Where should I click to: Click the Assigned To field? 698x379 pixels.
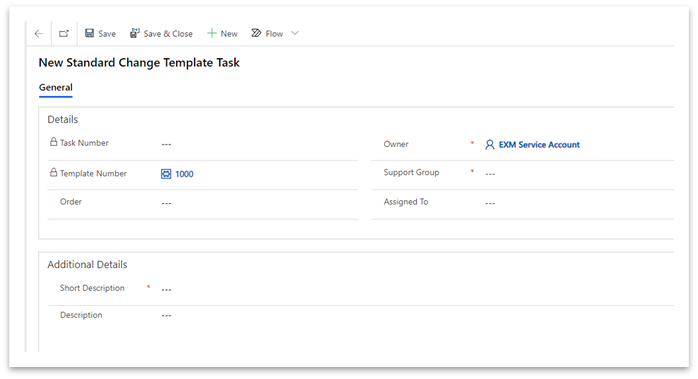click(579, 203)
